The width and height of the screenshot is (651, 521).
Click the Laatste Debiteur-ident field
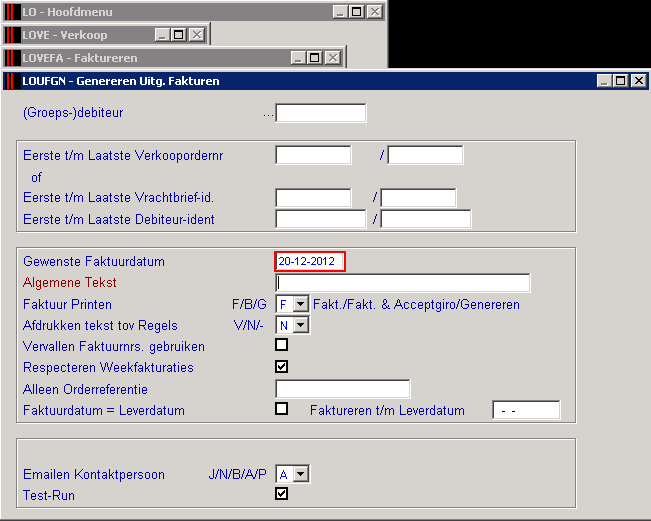(426, 219)
